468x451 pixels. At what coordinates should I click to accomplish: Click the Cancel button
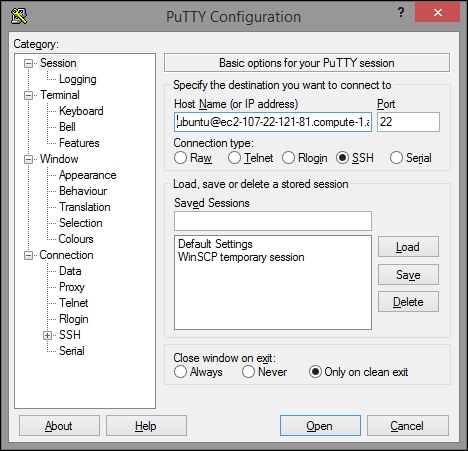click(x=408, y=425)
